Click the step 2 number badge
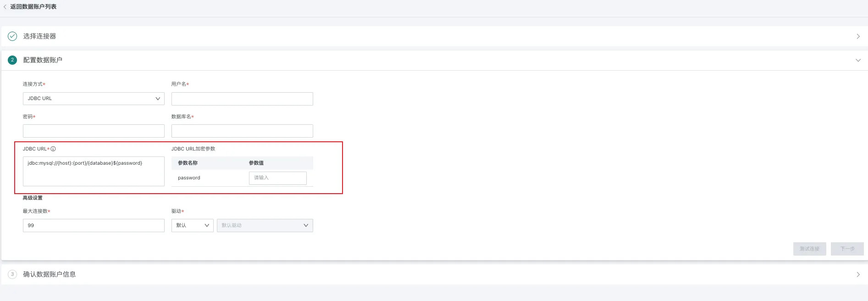The height and width of the screenshot is (301, 868). pos(12,60)
